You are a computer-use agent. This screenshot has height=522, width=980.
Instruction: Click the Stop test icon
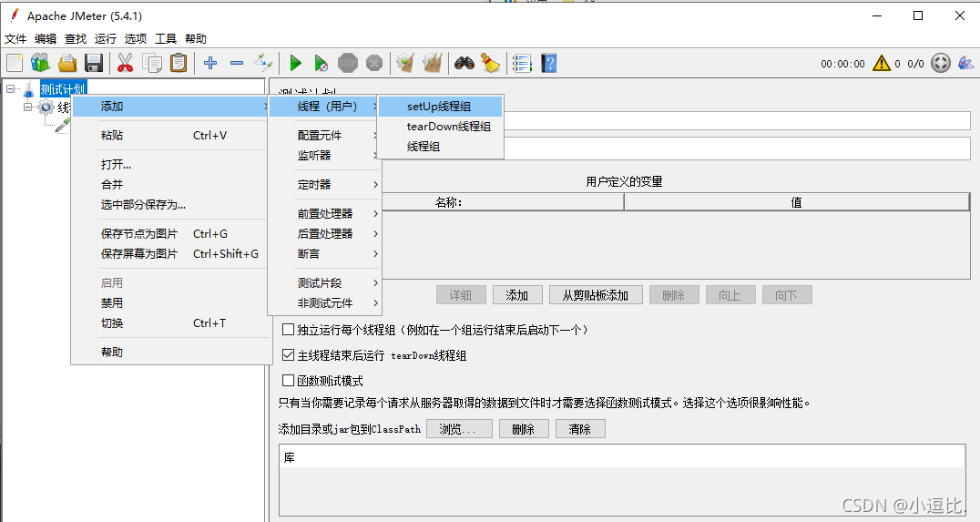[x=348, y=63]
